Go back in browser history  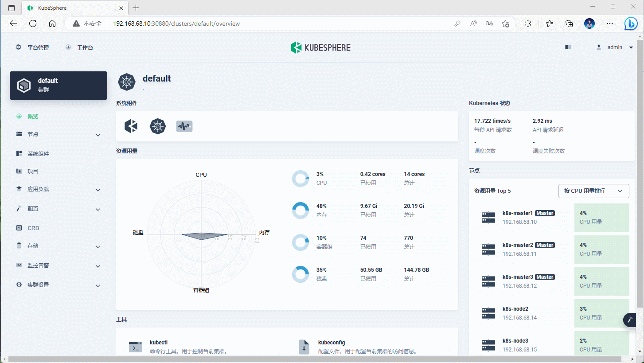click(13, 23)
